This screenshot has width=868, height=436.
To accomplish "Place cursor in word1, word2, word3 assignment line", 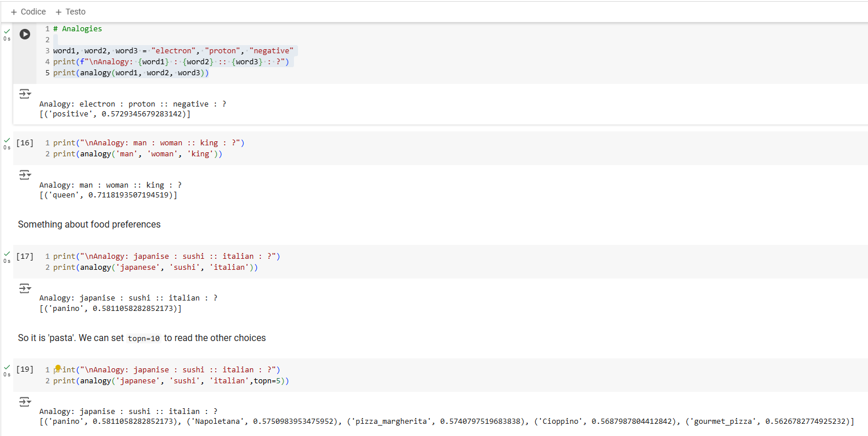I will [x=174, y=51].
